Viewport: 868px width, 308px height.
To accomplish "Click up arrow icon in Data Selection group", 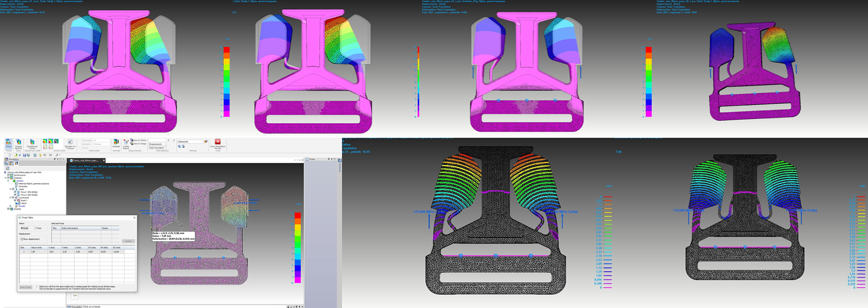I will click(174, 140).
